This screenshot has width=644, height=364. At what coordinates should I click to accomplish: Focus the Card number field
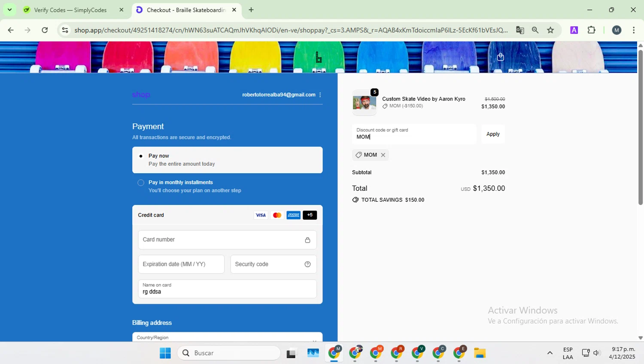click(228, 240)
